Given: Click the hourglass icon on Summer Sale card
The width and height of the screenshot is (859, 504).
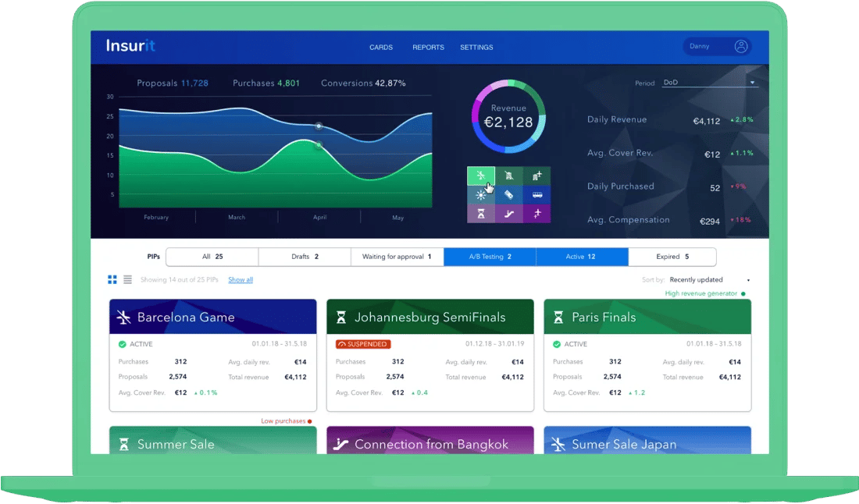Looking at the screenshot, I should 124,445.
